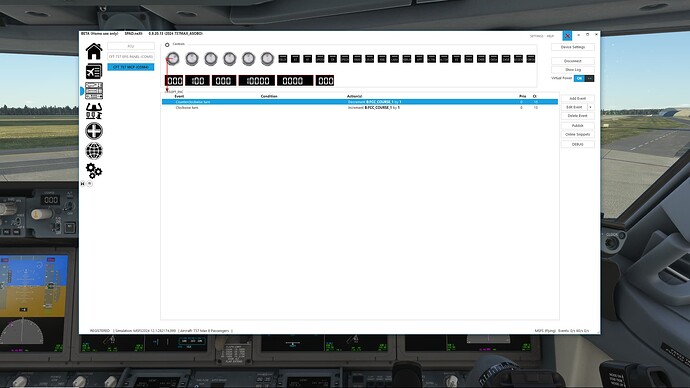Select the sixth rotary knob
This screenshot has height=388, width=690.
coord(268,59)
